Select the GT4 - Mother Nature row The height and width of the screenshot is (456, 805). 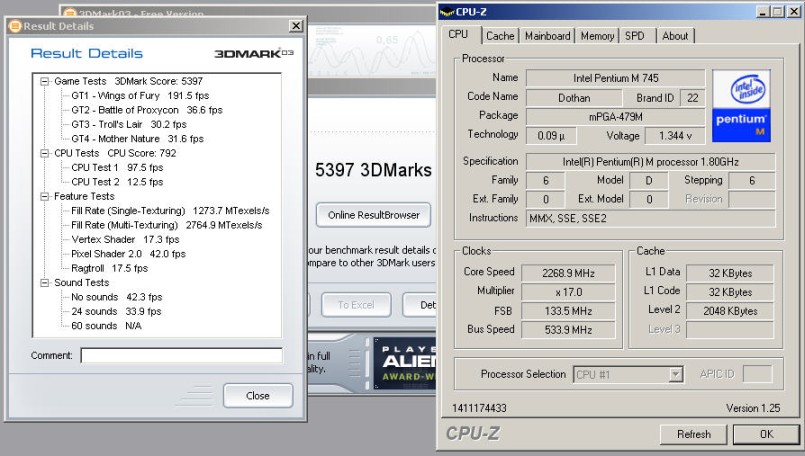[138, 139]
